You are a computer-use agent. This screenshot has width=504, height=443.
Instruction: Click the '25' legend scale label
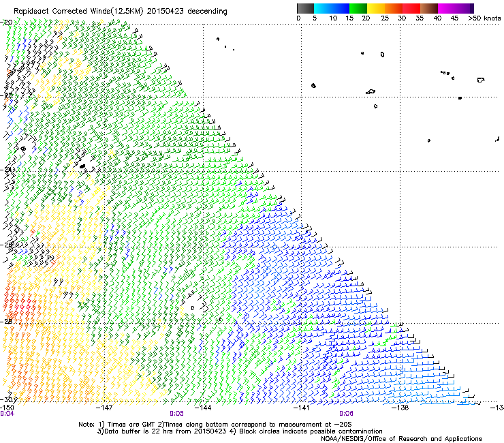[385, 18]
